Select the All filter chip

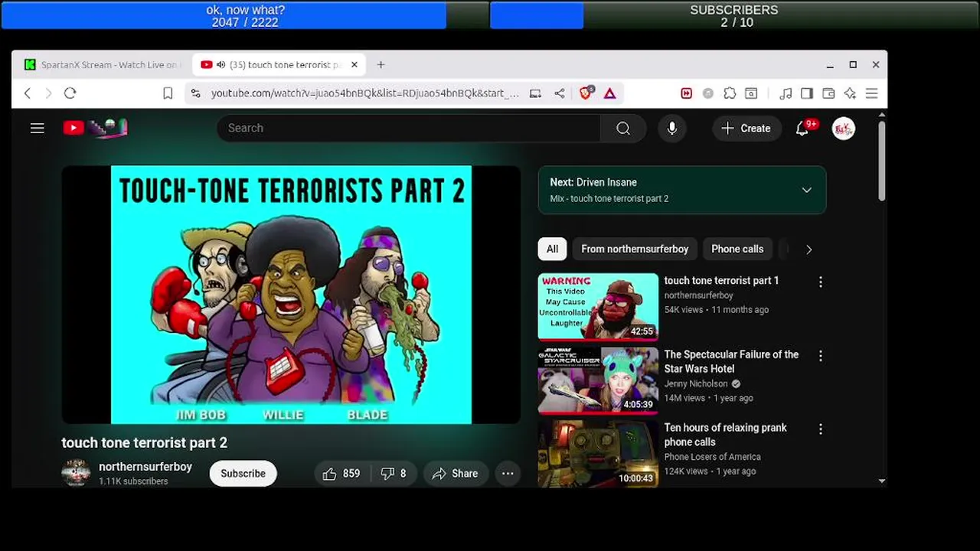(552, 249)
